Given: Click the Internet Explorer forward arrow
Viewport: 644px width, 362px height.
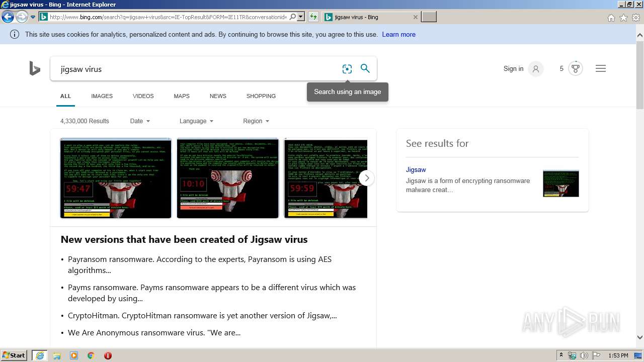Looking at the screenshot, I should [x=22, y=17].
